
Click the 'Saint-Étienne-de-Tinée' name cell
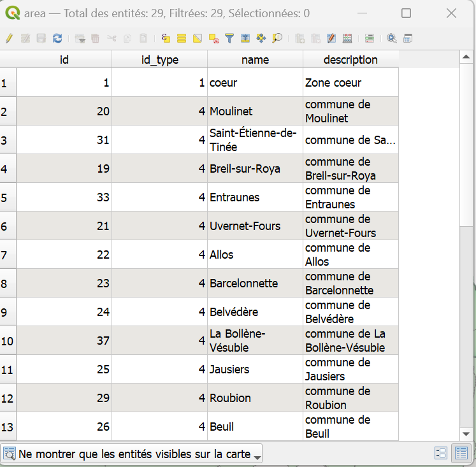pyautogui.click(x=256, y=140)
